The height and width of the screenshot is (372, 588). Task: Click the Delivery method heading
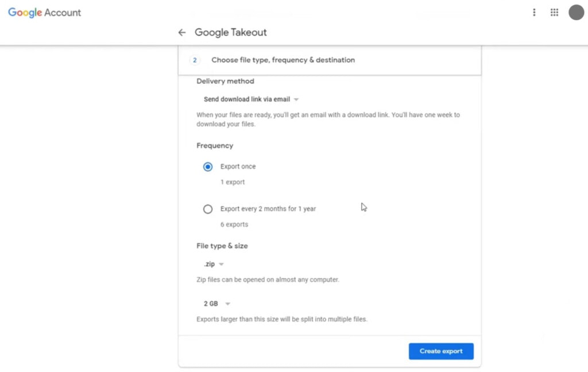225,81
